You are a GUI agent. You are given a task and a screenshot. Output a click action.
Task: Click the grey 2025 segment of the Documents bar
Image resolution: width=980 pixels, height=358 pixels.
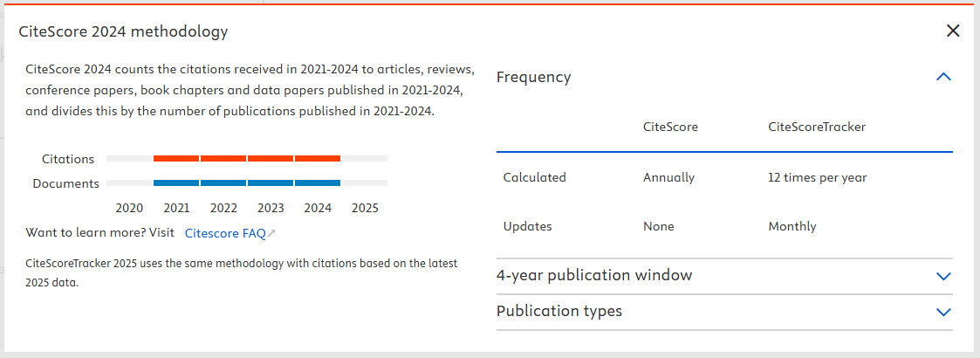coord(365,183)
